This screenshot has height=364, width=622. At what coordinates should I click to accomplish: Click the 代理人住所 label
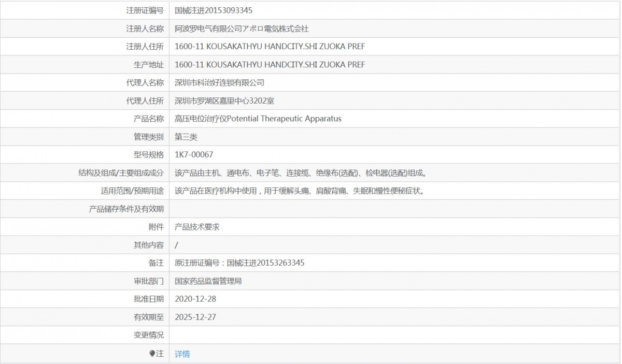click(x=145, y=101)
